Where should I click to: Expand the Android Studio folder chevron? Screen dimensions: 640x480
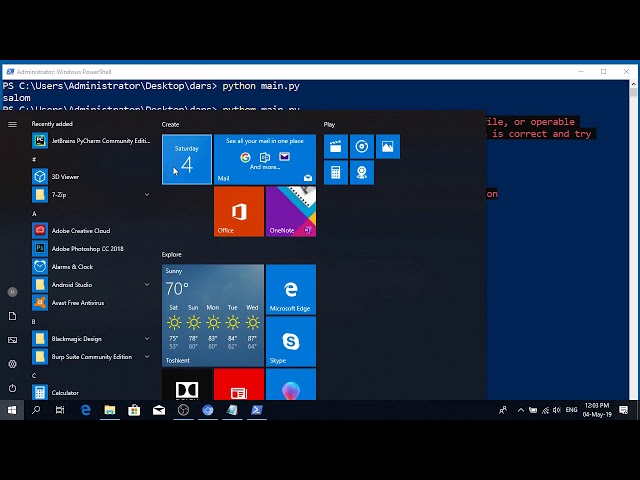[x=147, y=284]
